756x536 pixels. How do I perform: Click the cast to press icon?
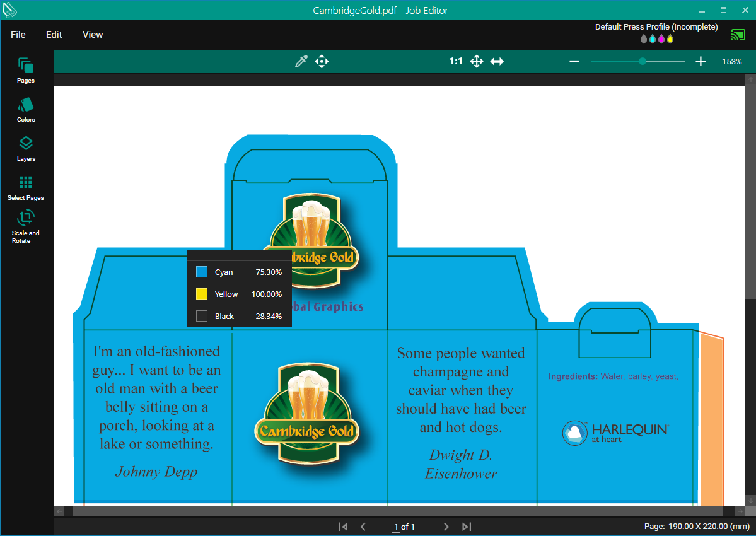[x=738, y=35]
